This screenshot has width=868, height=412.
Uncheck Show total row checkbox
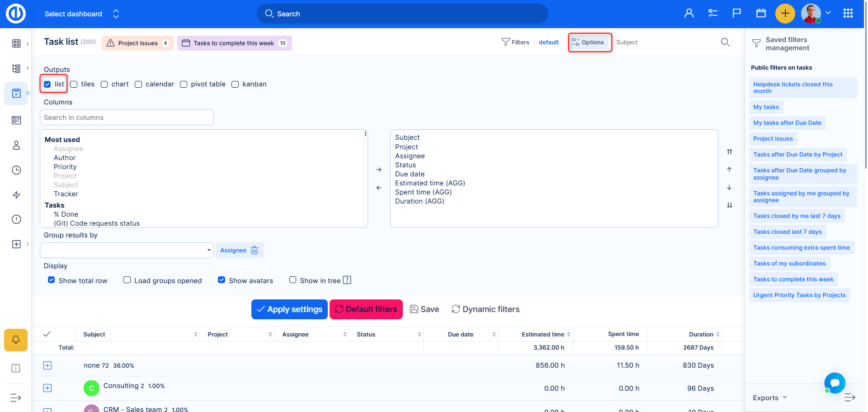52,280
